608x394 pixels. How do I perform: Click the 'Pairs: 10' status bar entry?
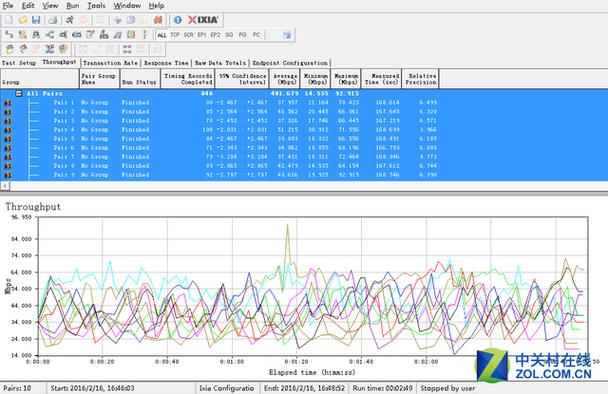click(17, 388)
